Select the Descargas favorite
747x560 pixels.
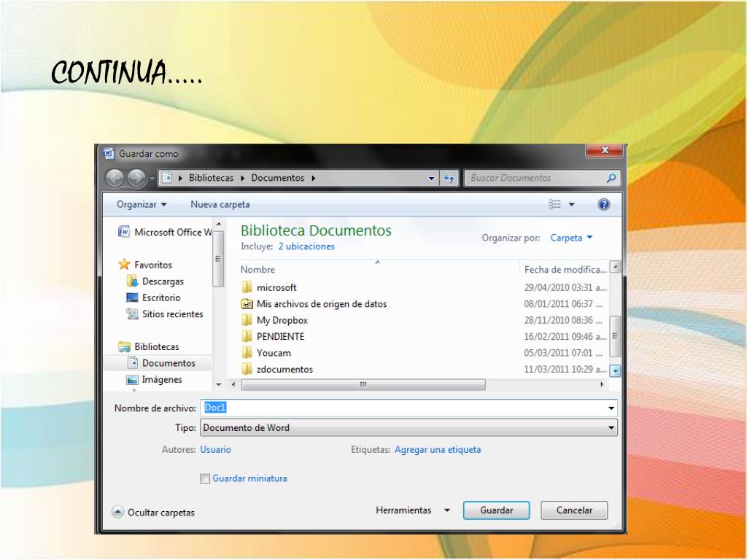pyautogui.click(x=163, y=281)
